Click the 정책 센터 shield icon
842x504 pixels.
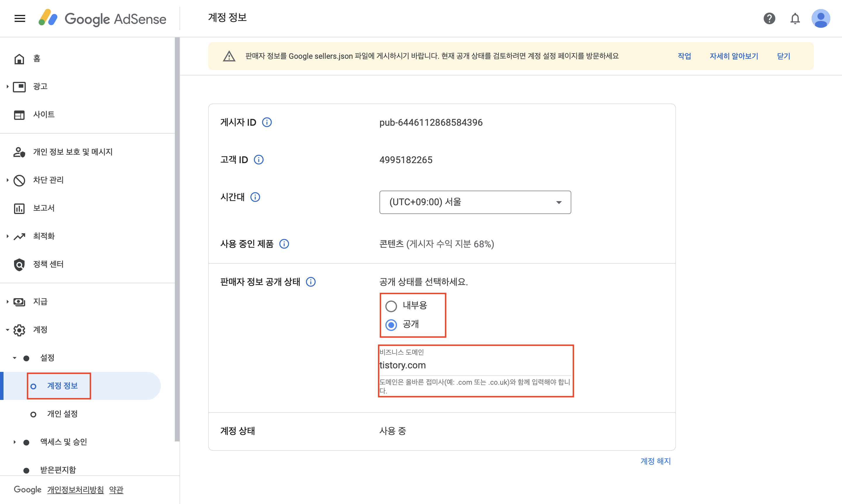coord(19,264)
